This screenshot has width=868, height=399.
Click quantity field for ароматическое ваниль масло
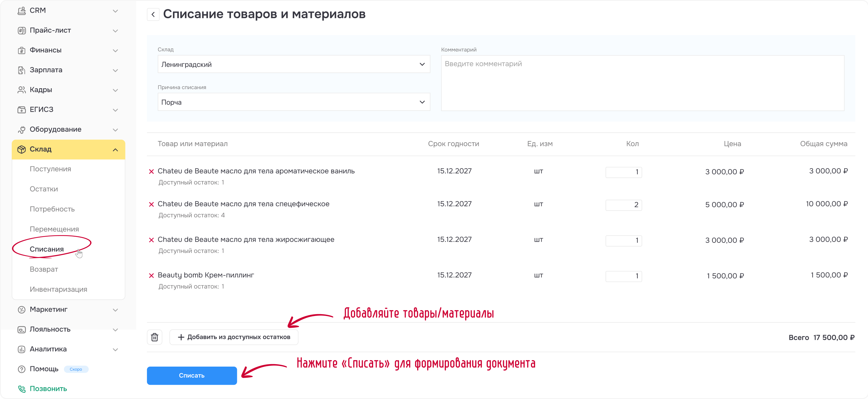(624, 172)
